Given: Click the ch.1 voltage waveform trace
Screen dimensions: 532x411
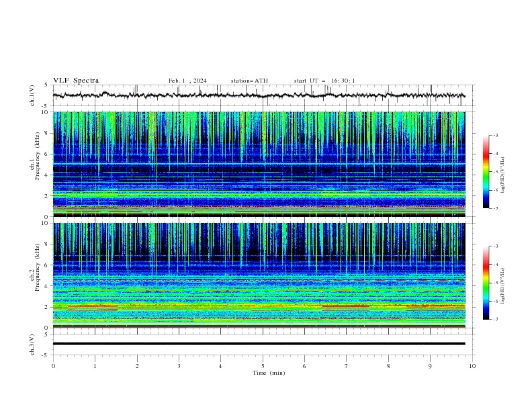Looking at the screenshot, I should pos(259,95).
